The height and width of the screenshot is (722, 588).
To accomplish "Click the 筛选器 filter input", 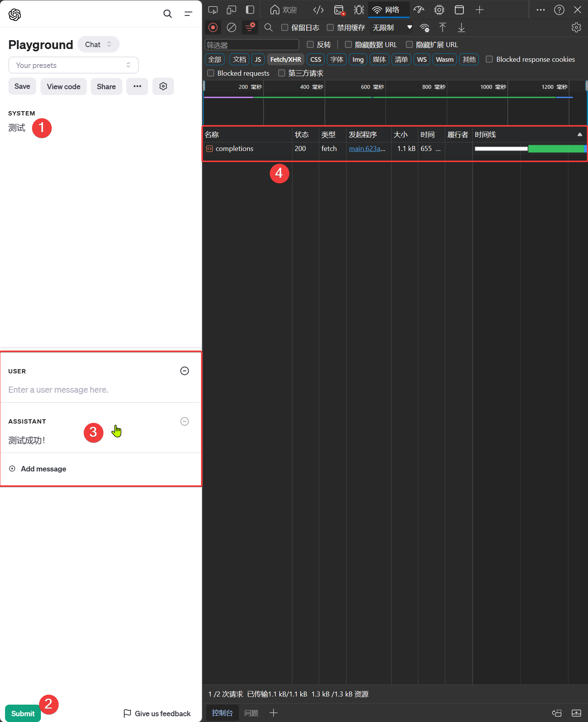I will pos(252,45).
